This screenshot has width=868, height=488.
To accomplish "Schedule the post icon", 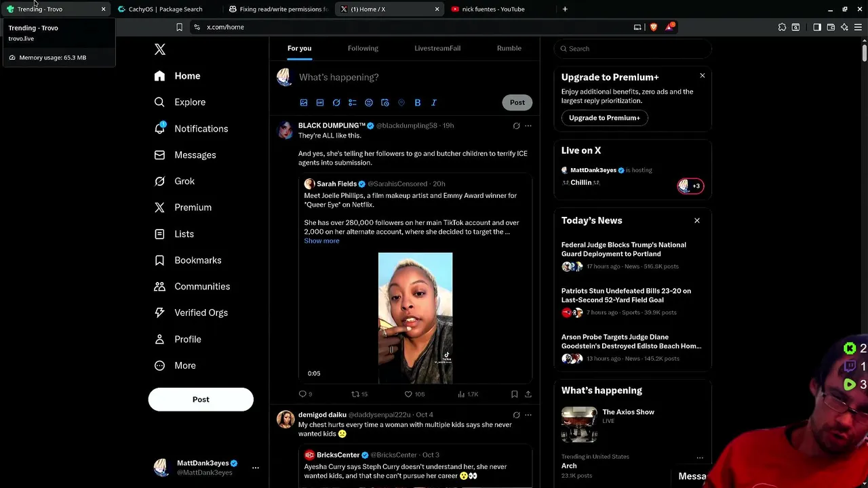I will click(x=385, y=102).
